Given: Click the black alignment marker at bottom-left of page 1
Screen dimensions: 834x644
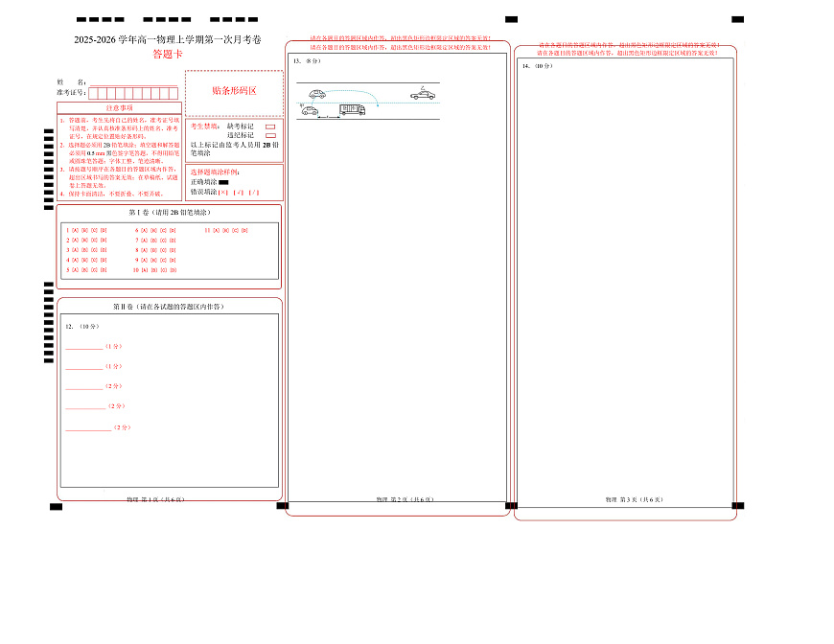Looking at the screenshot, I should [x=57, y=505].
